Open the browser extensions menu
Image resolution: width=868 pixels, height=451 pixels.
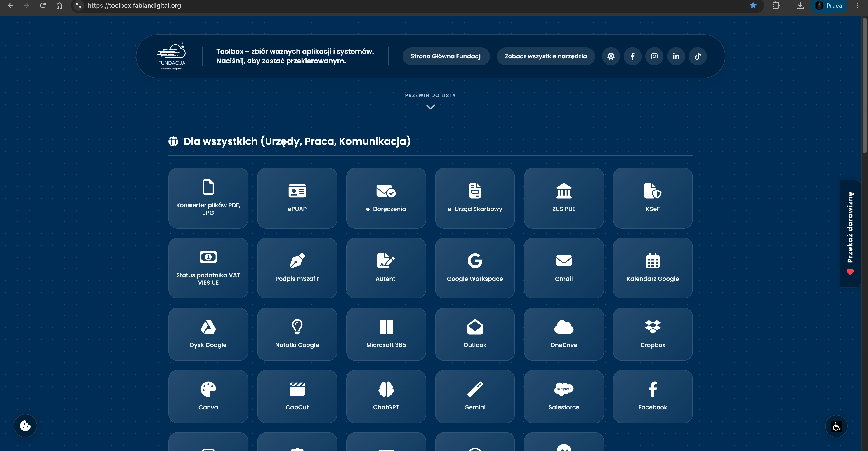tap(776, 5)
